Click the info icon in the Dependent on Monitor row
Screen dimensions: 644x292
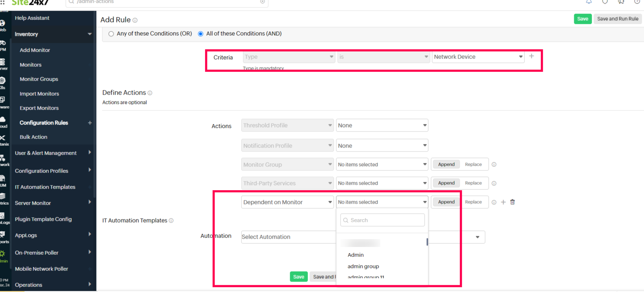[x=494, y=202]
